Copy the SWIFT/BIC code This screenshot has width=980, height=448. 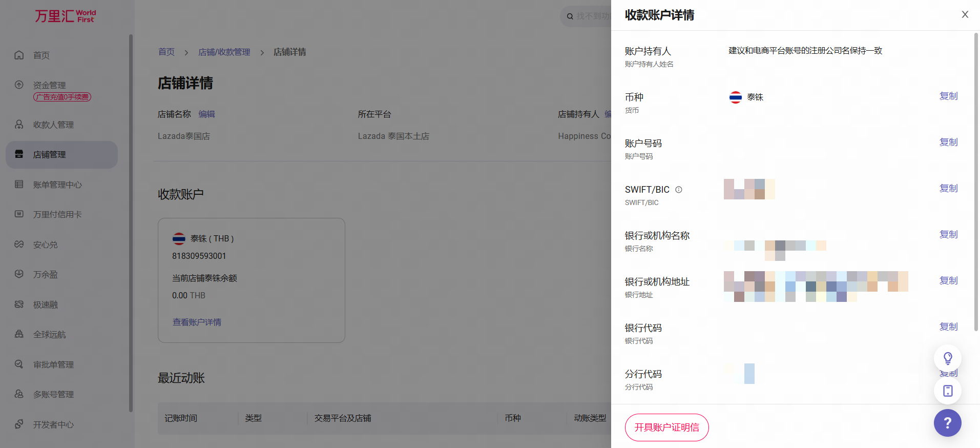948,189
